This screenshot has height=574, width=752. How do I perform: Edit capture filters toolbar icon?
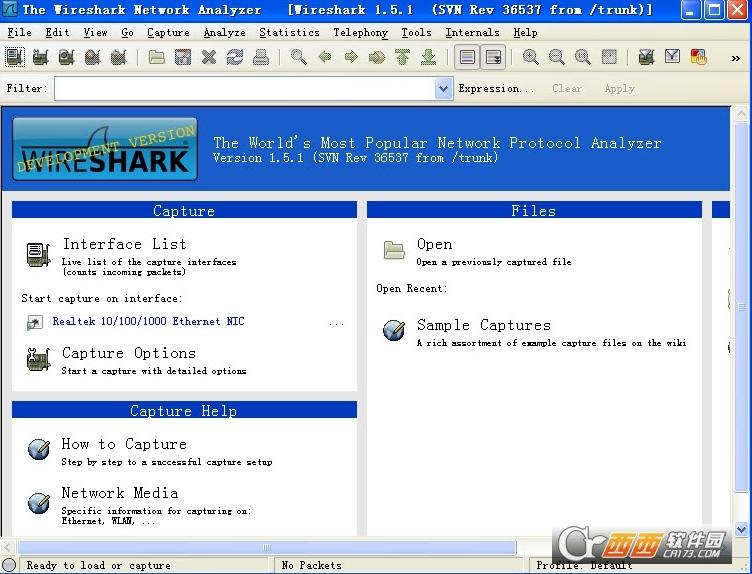646,57
